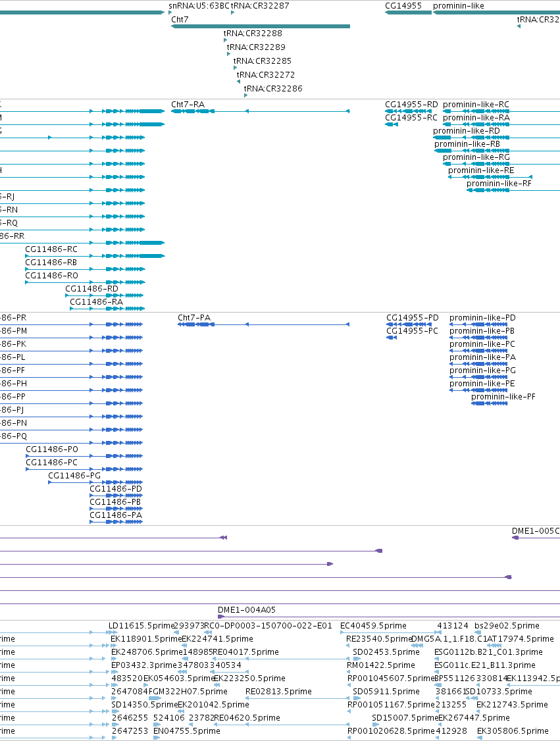This screenshot has width=560, height=741.
Task: Select the CG14955-RD transcript
Action: 408,111
